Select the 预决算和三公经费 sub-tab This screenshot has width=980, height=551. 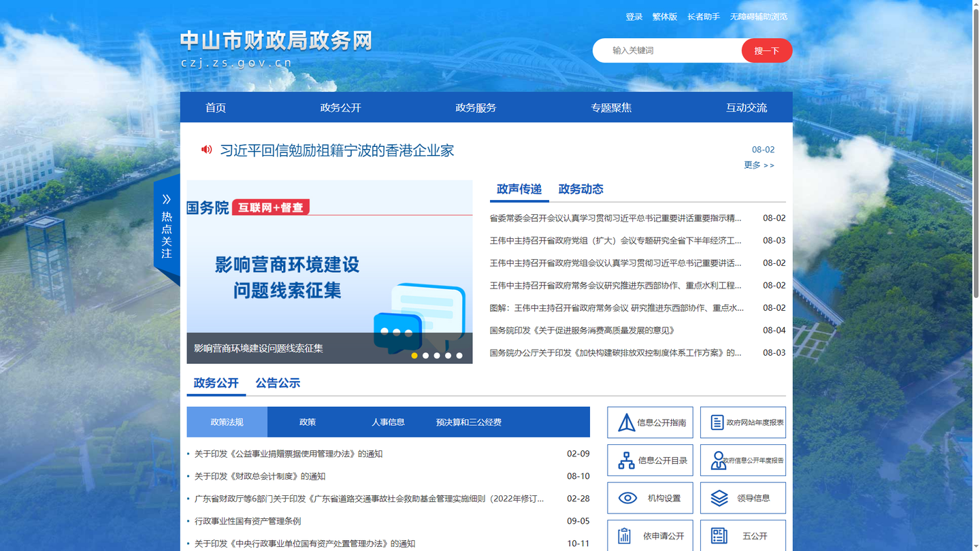[x=469, y=422]
